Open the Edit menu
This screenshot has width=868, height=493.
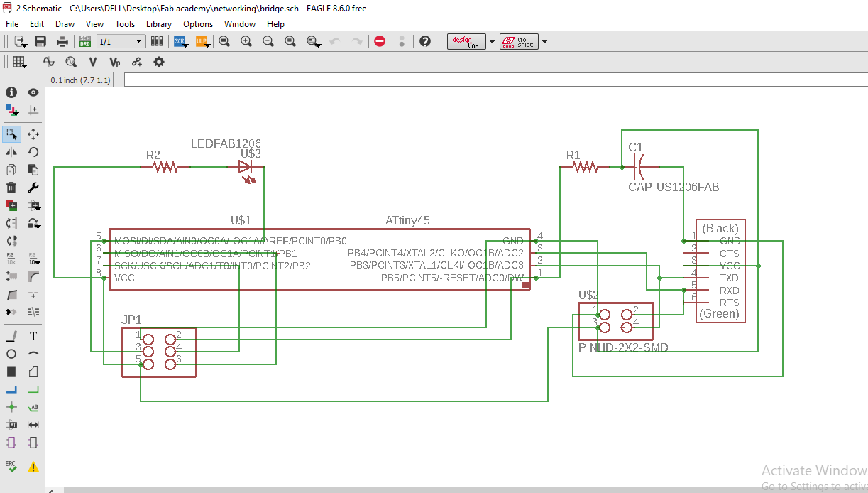pos(37,23)
